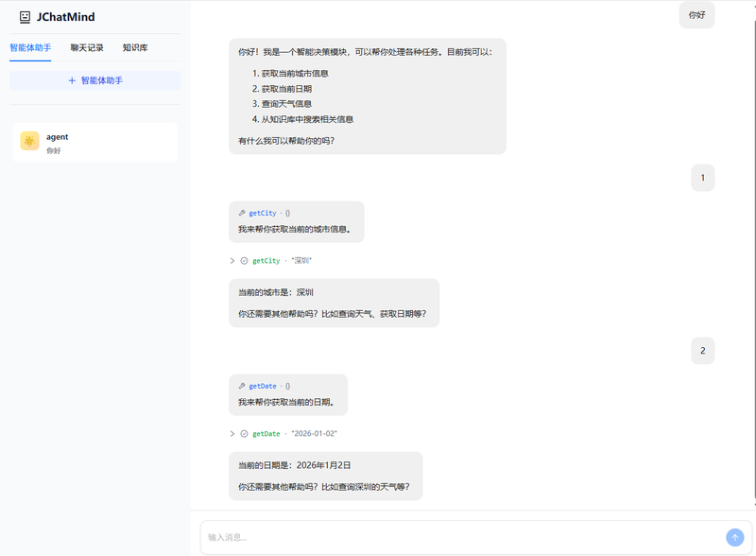
Task: Click the user message bubble "2"
Action: 702,351
